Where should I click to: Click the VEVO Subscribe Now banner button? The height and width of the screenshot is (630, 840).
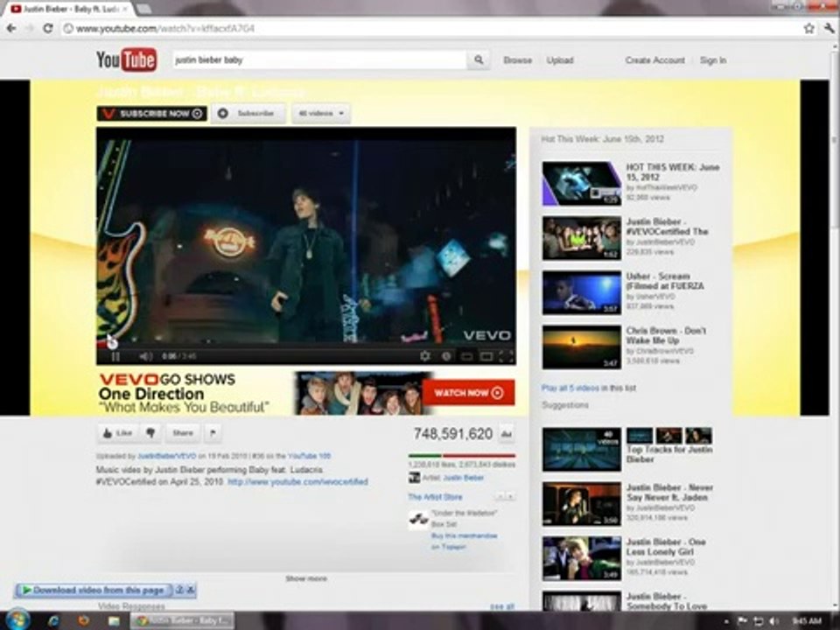(151, 113)
